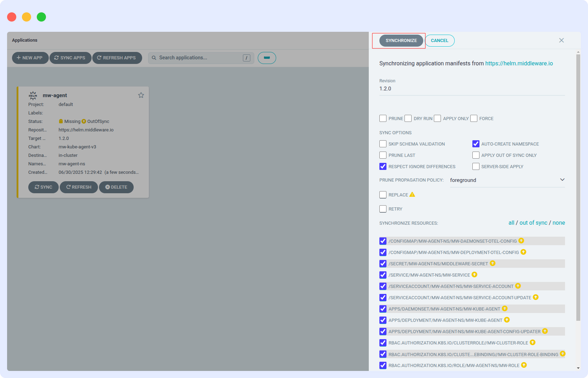Delete the mw-agent application
Screen dimensions: 588x378
[x=116, y=187]
